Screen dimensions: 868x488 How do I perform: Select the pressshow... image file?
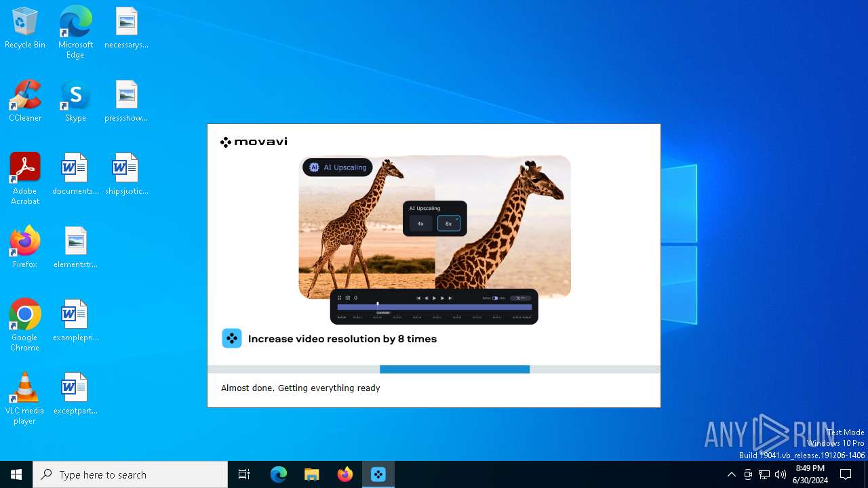[x=126, y=101]
